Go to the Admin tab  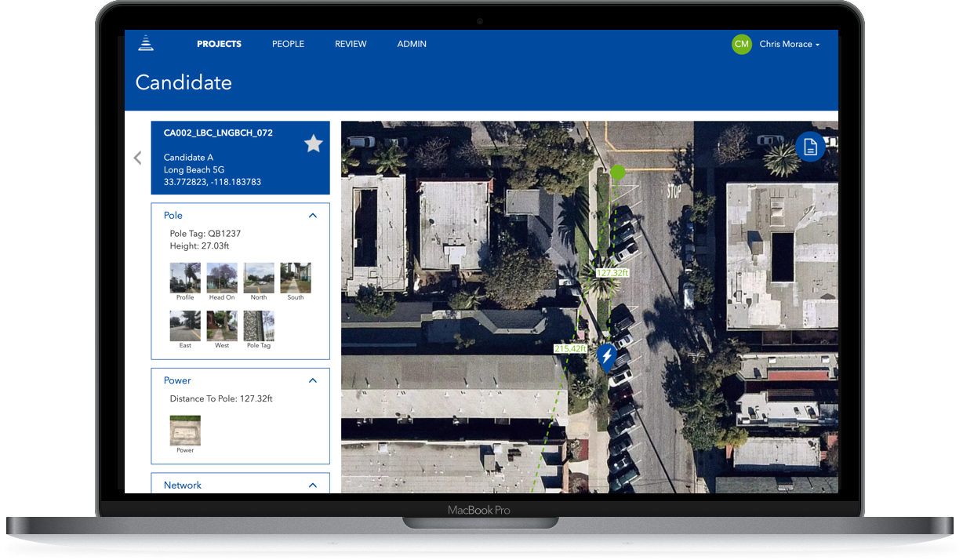click(412, 44)
